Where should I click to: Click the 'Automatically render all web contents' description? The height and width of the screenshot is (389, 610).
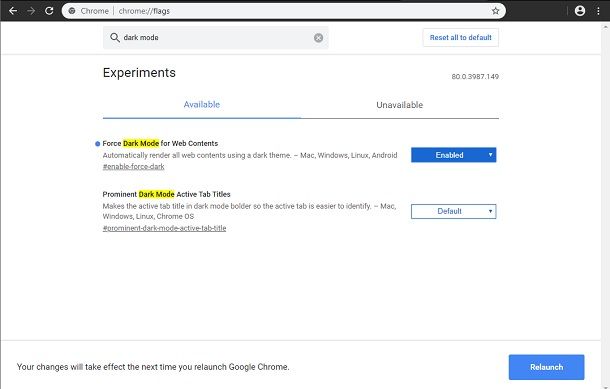(x=250, y=155)
